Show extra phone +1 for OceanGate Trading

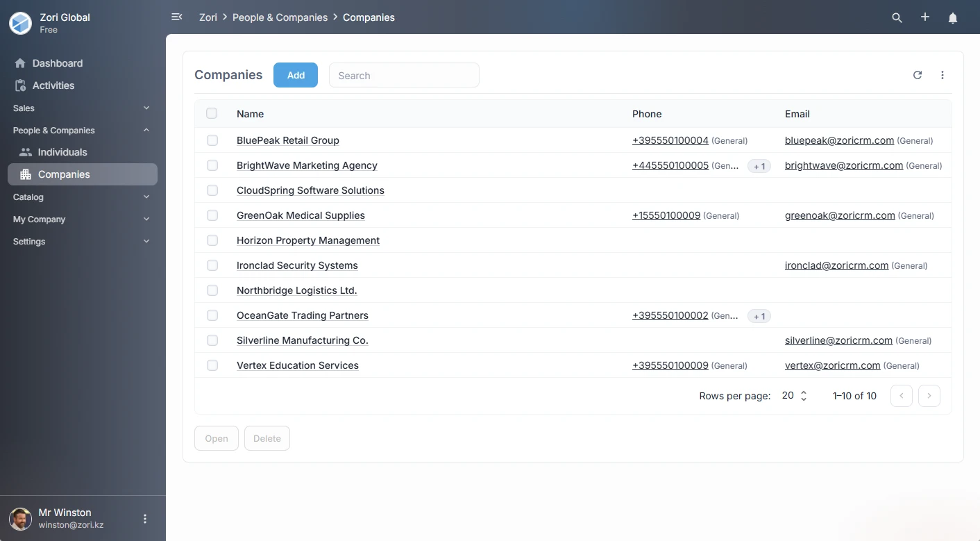coord(759,316)
